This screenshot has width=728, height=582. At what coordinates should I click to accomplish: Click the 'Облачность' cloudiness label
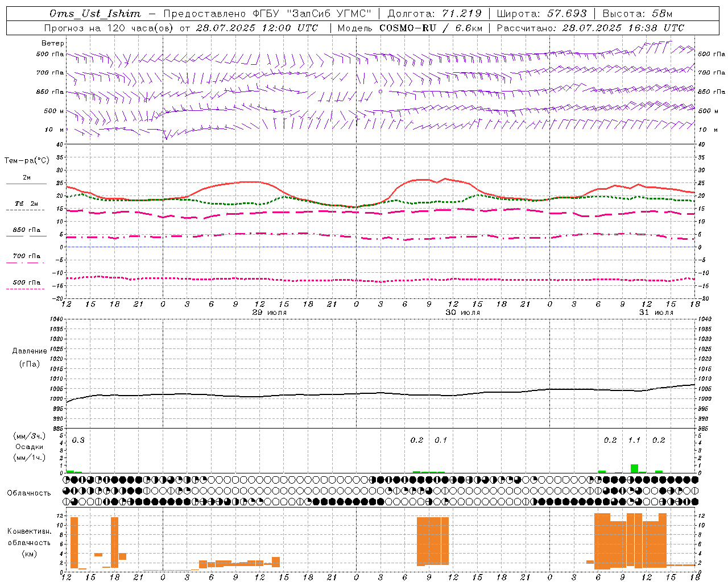point(29,493)
